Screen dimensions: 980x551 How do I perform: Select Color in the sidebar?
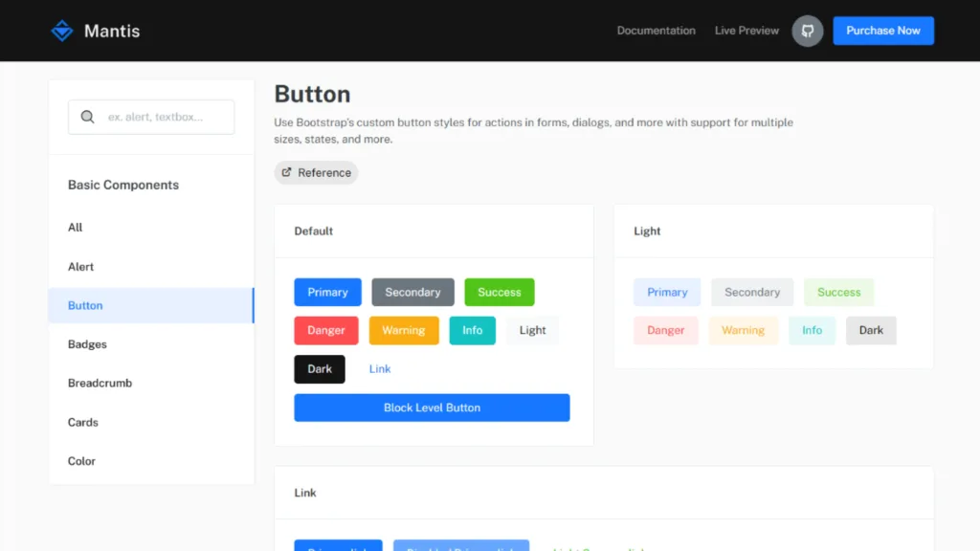coord(81,460)
